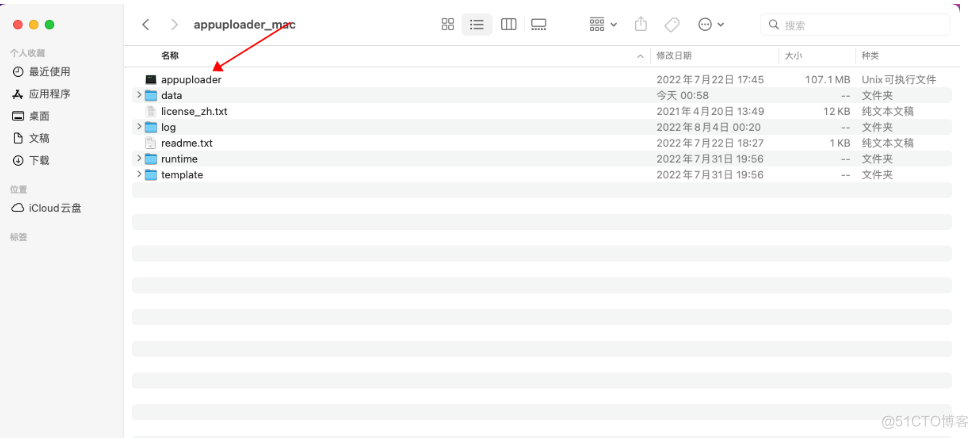Image resolution: width=978 pixels, height=438 pixels.
Task: Click the 2022年8月4日 00:20 date cell
Action: [x=709, y=127]
